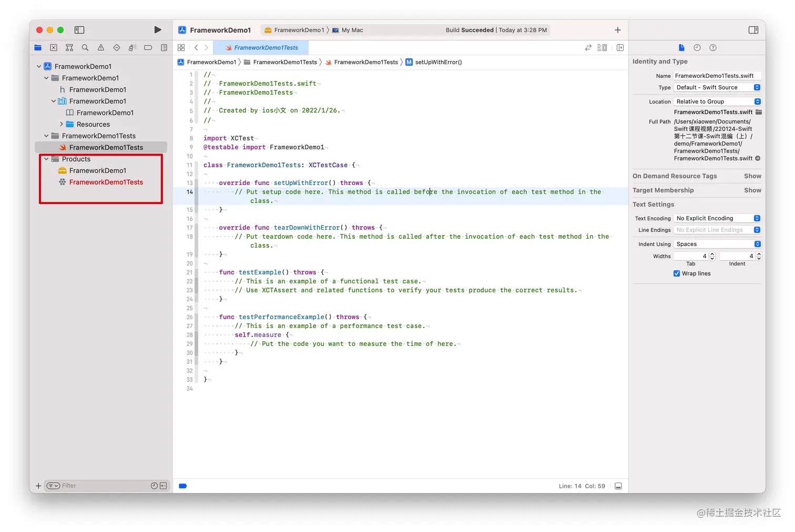Collapse the root FrameworkDemo1 project
This screenshot has height=532, width=795.
click(39, 66)
